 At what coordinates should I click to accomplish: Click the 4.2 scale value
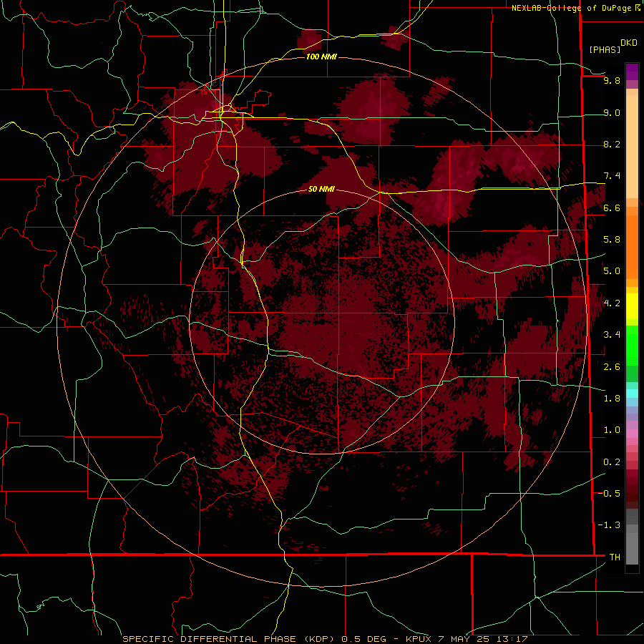click(x=612, y=303)
